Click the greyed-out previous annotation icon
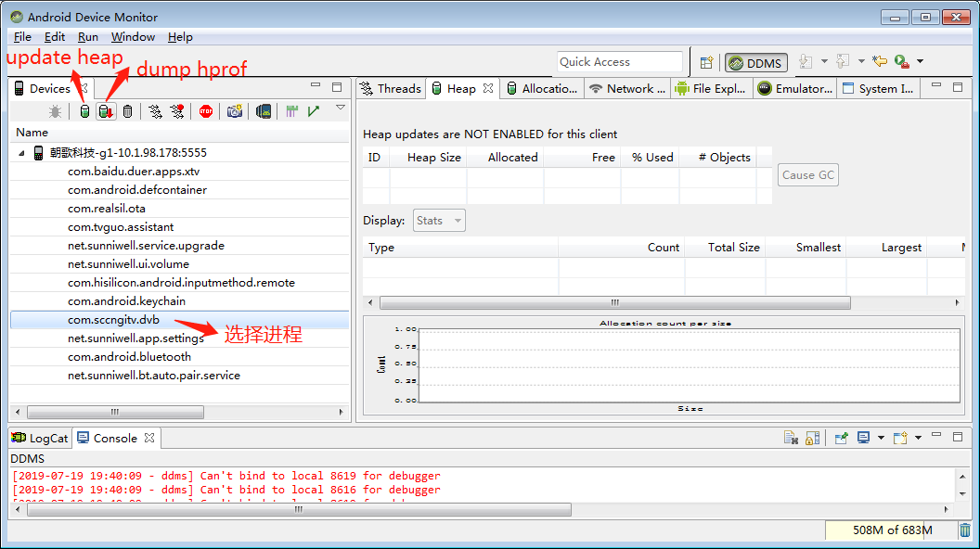This screenshot has width=980, height=549. pos(843,61)
